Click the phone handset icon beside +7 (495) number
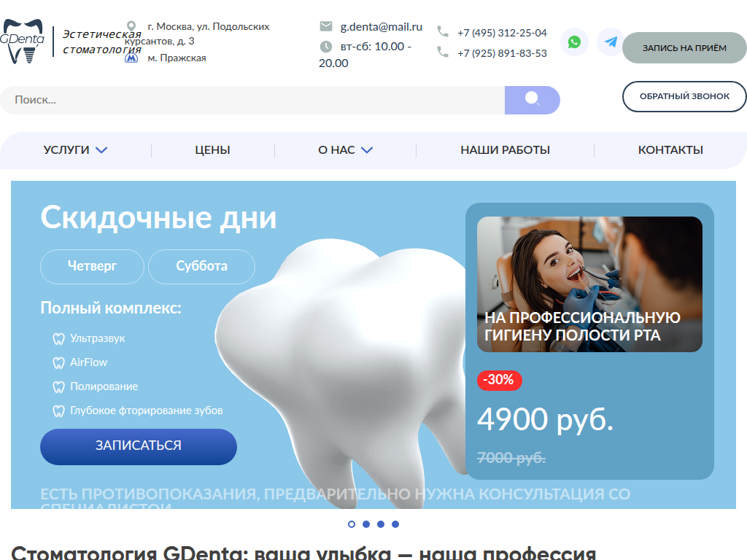This screenshot has width=747, height=560. [x=441, y=32]
